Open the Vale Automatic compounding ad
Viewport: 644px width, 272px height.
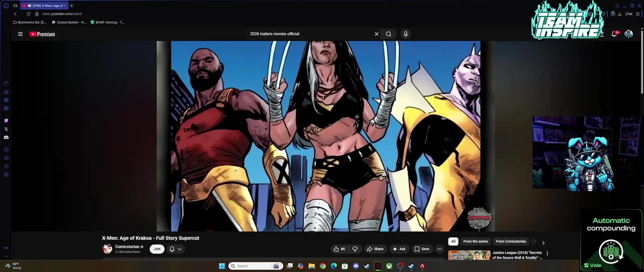(611, 240)
